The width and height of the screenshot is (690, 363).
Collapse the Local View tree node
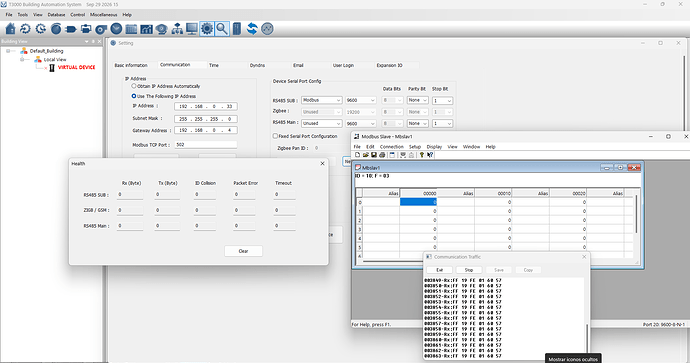pyautogui.click(x=22, y=59)
